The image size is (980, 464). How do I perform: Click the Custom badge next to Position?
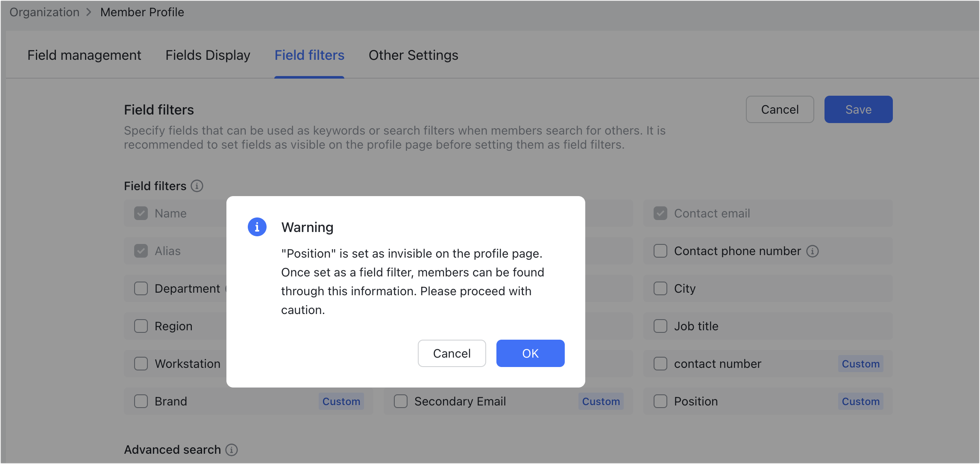pyautogui.click(x=861, y=401)
